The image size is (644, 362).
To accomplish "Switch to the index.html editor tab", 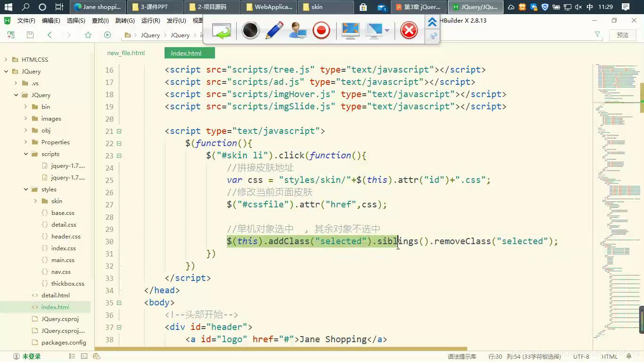I will 190,53.
